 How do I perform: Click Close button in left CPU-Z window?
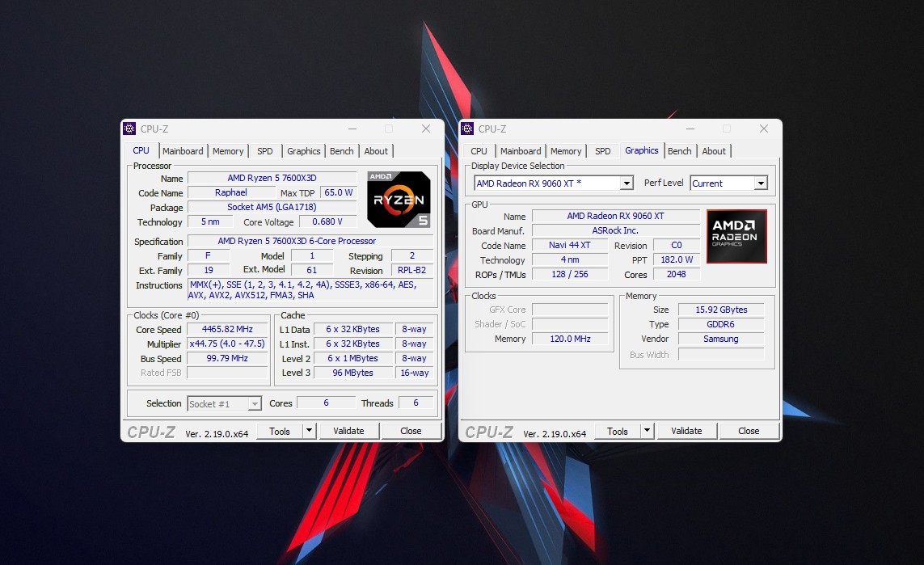coord(411,431)
